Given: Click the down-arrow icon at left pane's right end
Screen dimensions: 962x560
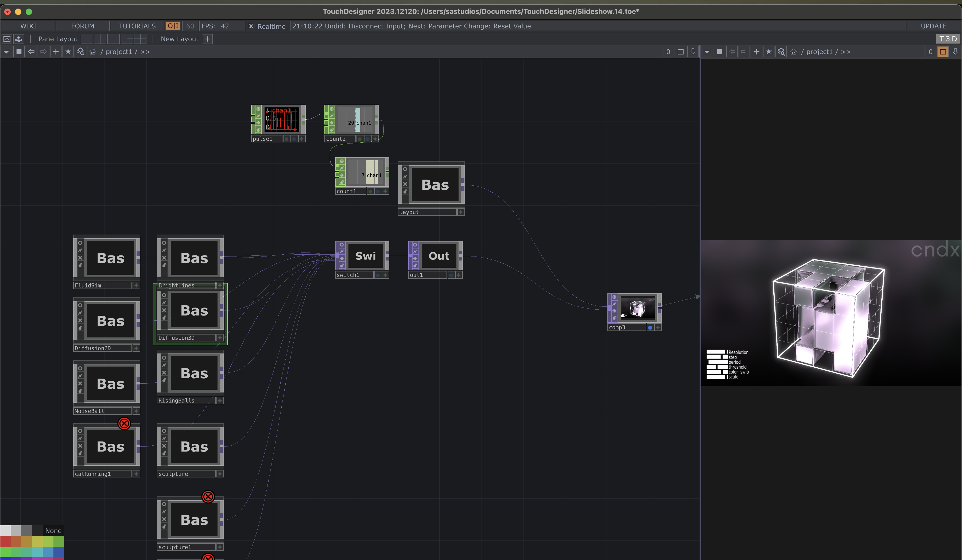Looking at the screenshot, I should point(692,52).
